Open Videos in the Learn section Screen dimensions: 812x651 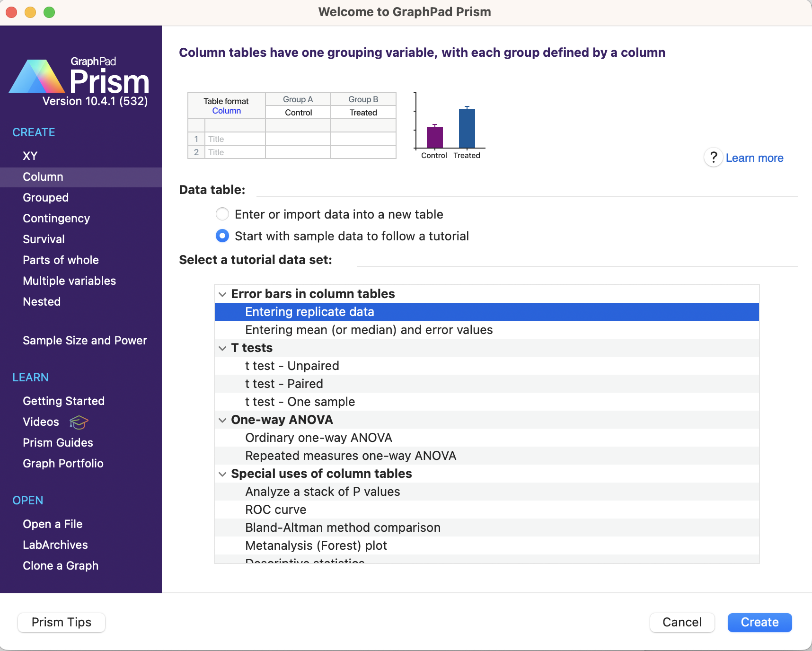41,422
